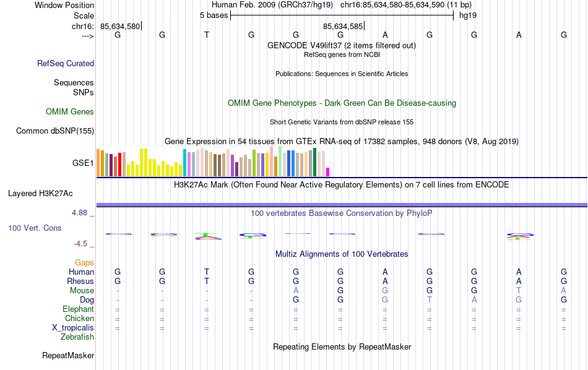Click the 85,634,585 ruler coordinate
Screen dimensions: 588x370
pyautogui.click(x=343, y=27)
